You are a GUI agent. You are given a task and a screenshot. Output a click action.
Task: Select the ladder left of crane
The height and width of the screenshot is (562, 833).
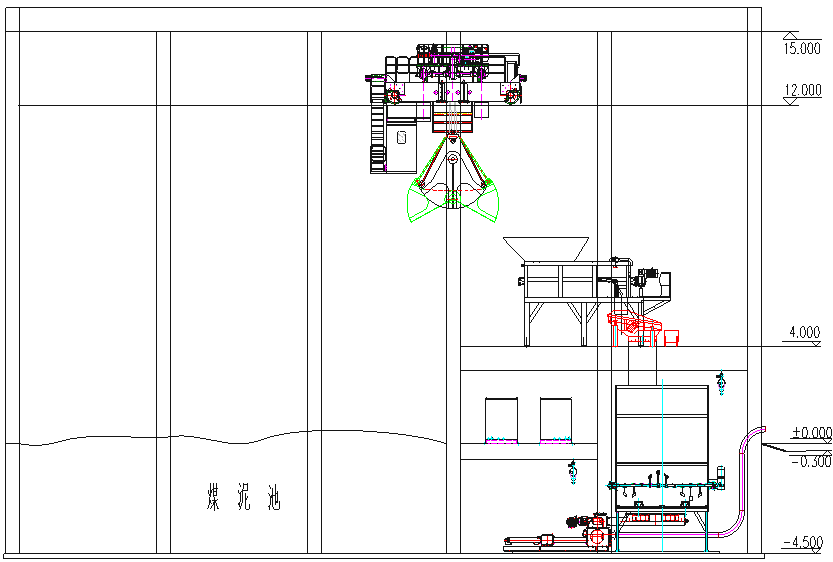(x=378, y=135)
